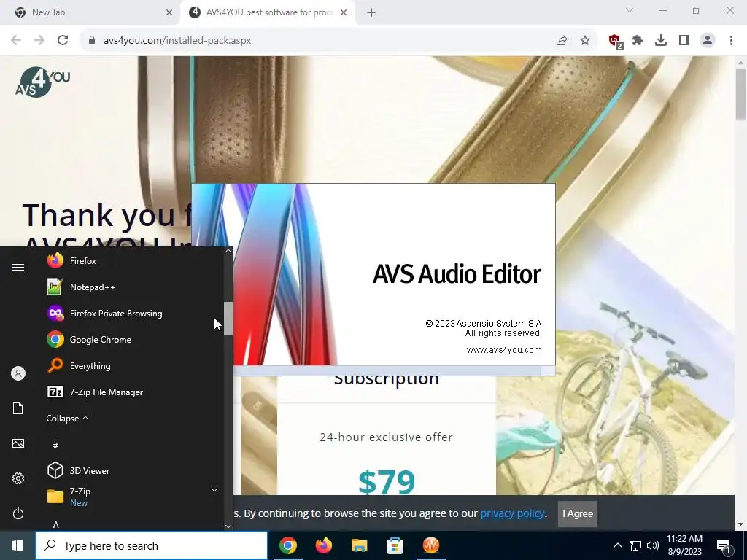Open Chrome tab search dropdown
Image resolution: width=747 pixels, height=560 pixels.
click(630, 10)
